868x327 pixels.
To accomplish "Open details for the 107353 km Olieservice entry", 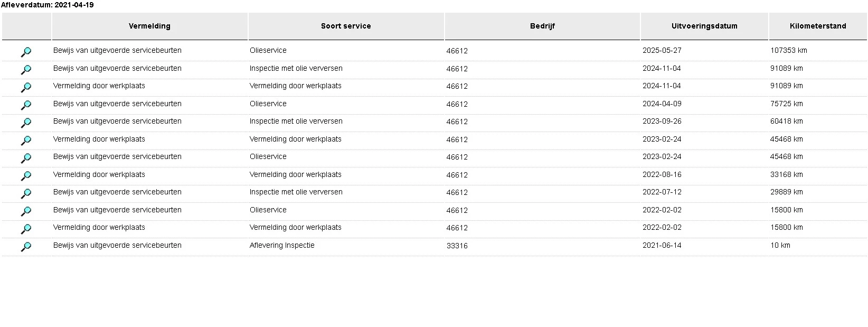I will pyautogui.click(x=26, y=52).
